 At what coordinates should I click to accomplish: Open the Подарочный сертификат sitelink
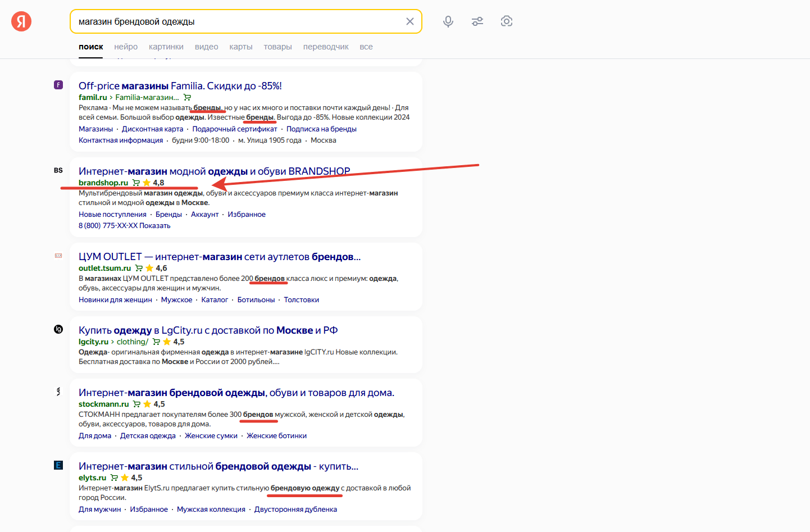235,129
